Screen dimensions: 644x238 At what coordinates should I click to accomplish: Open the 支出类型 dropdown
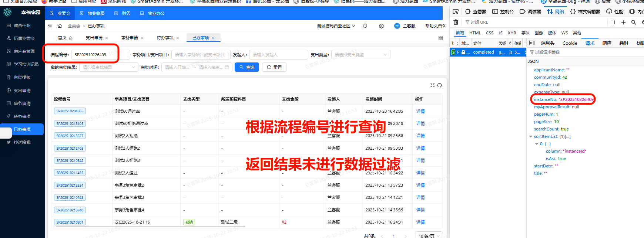[x=360, y=55]
